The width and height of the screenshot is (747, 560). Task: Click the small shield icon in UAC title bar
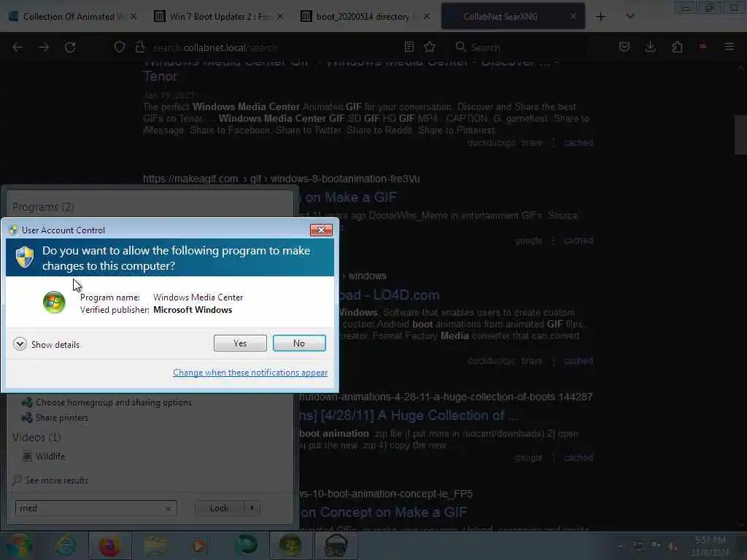click(x=13, y=230)
